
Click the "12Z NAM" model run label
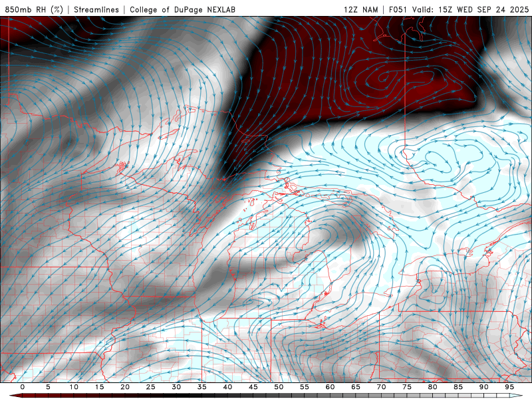pyautogui.click(x=361, y=9)
